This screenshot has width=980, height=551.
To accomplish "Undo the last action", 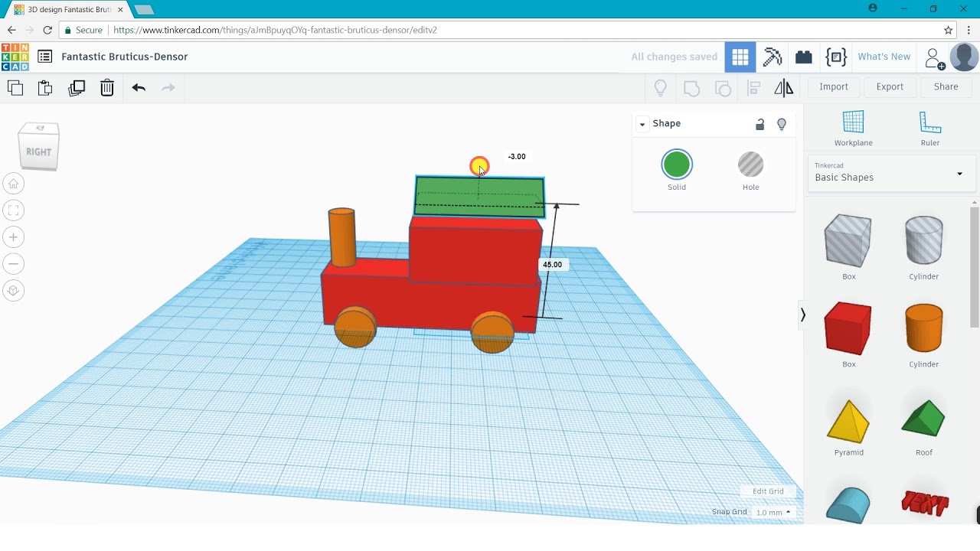I will (x=139, y=87).
